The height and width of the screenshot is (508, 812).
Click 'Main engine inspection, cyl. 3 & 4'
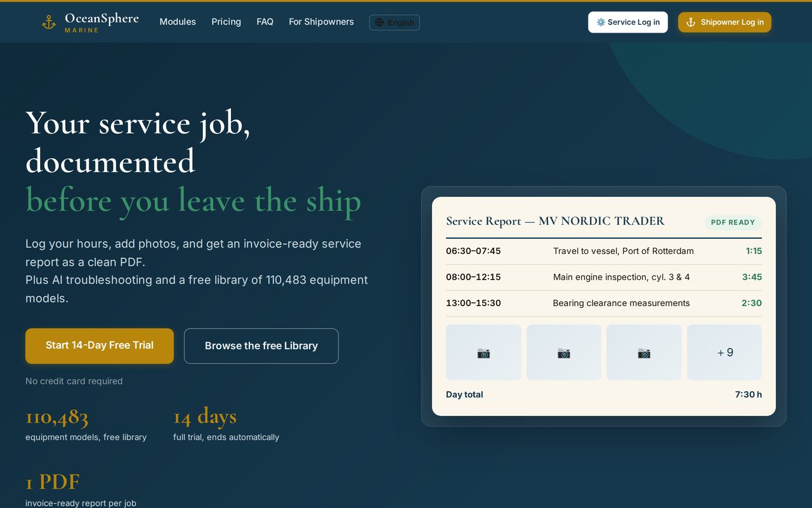click(622, 277)
